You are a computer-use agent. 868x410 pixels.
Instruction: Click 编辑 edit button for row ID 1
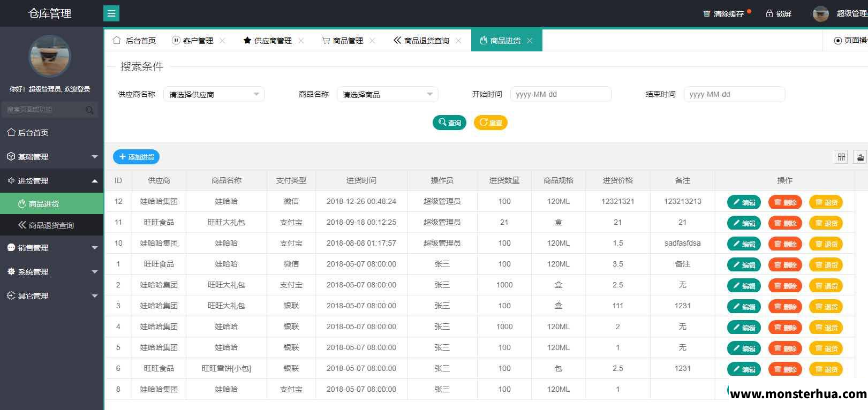(x=744, y=264)
